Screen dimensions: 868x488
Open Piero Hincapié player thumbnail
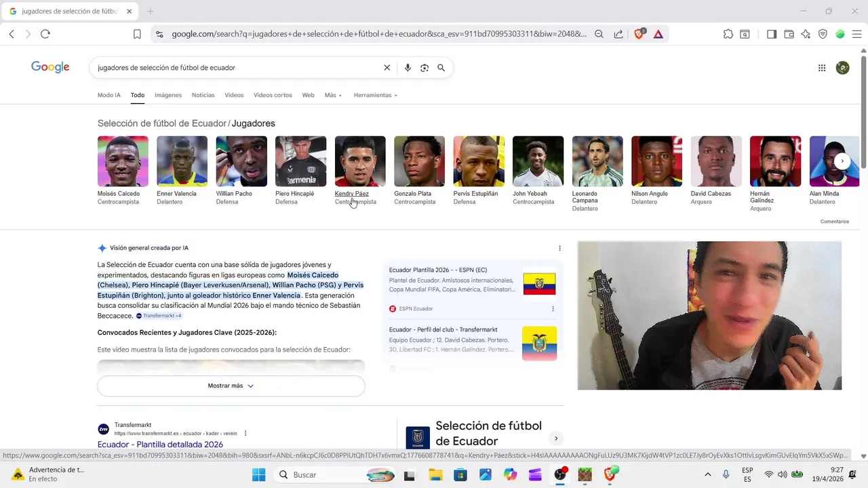[300, 161]
